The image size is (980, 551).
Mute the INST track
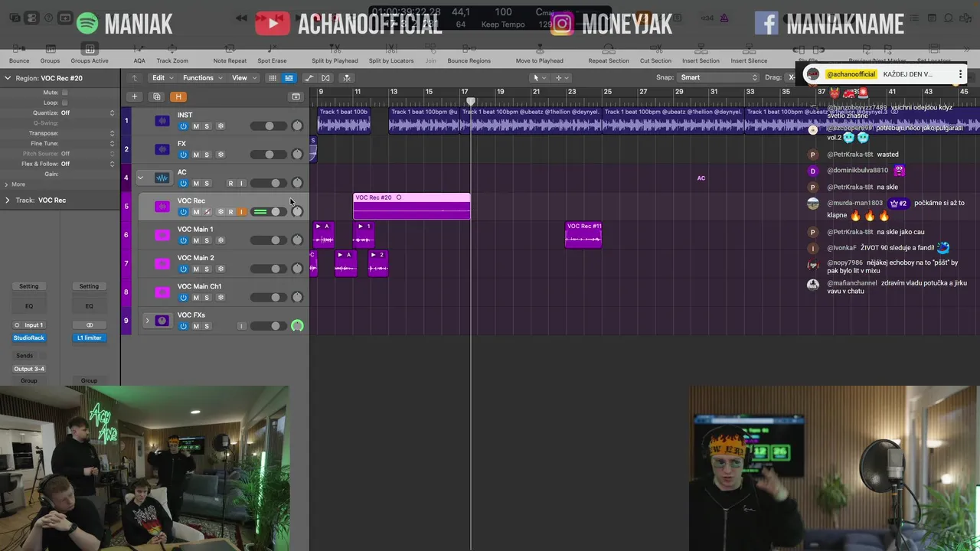click(x=195, y=126)
